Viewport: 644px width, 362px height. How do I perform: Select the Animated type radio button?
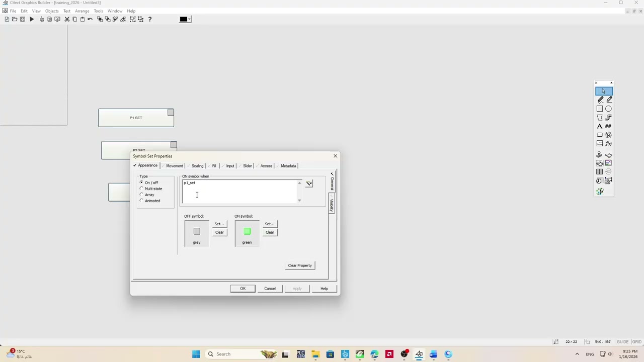click(x=141, y=201)
